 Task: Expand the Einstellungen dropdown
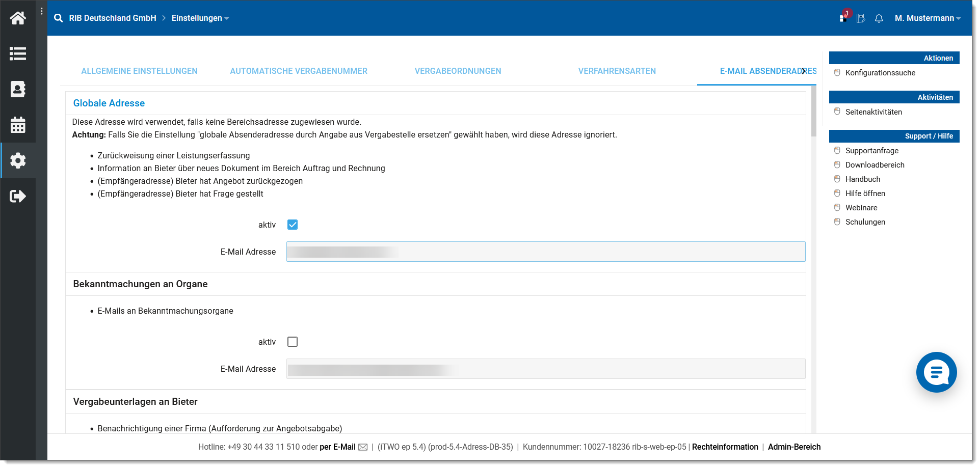[200, 18]
